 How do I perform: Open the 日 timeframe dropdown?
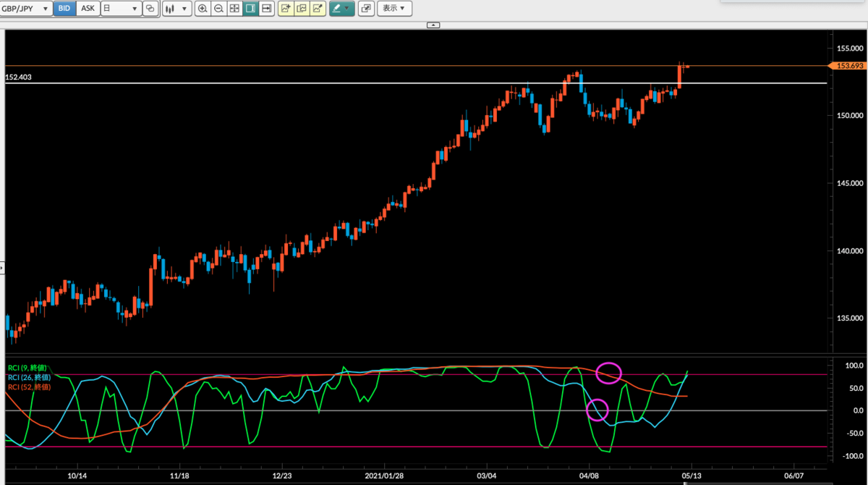click(x=120, y=9)
